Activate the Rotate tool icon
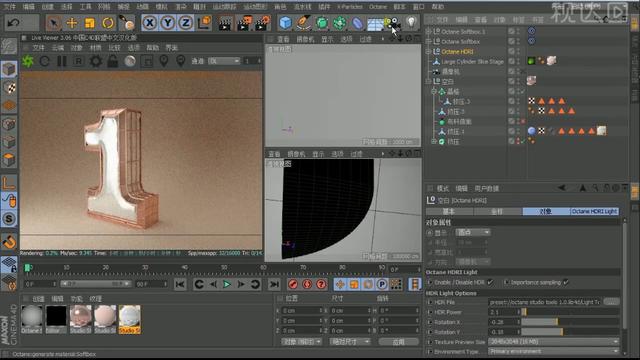The width and height of the screenshot is (640, 360). pyautogui.click(x=108, y=23)
